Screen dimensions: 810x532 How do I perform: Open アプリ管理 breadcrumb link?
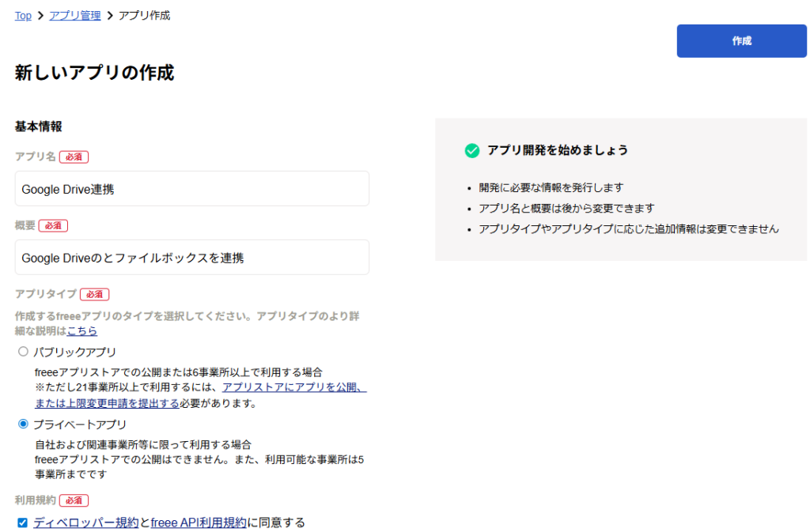75,16
